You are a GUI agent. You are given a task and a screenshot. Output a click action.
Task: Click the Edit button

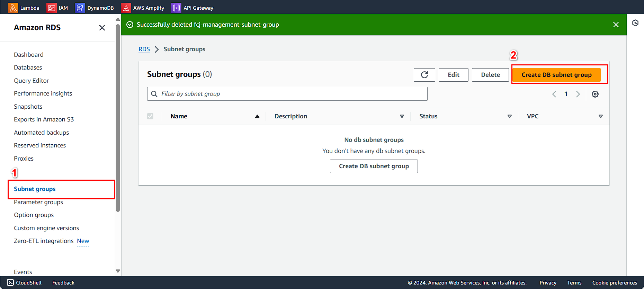[x=453, y=75]
